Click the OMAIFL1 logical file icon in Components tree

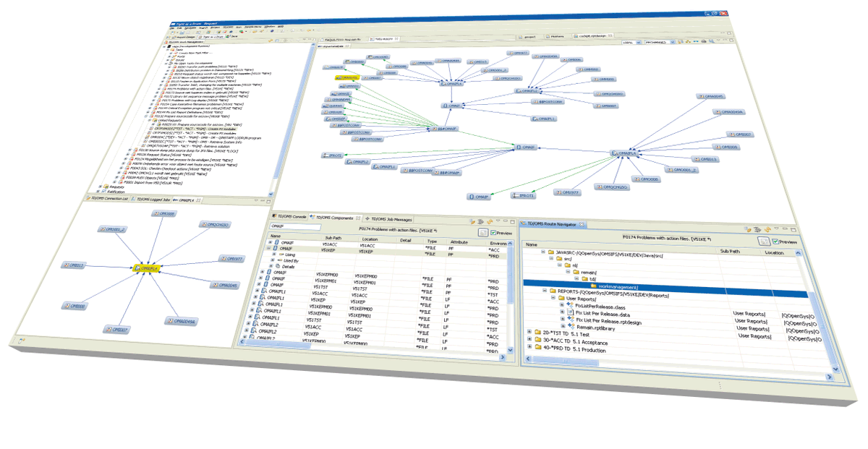point(265,291)
